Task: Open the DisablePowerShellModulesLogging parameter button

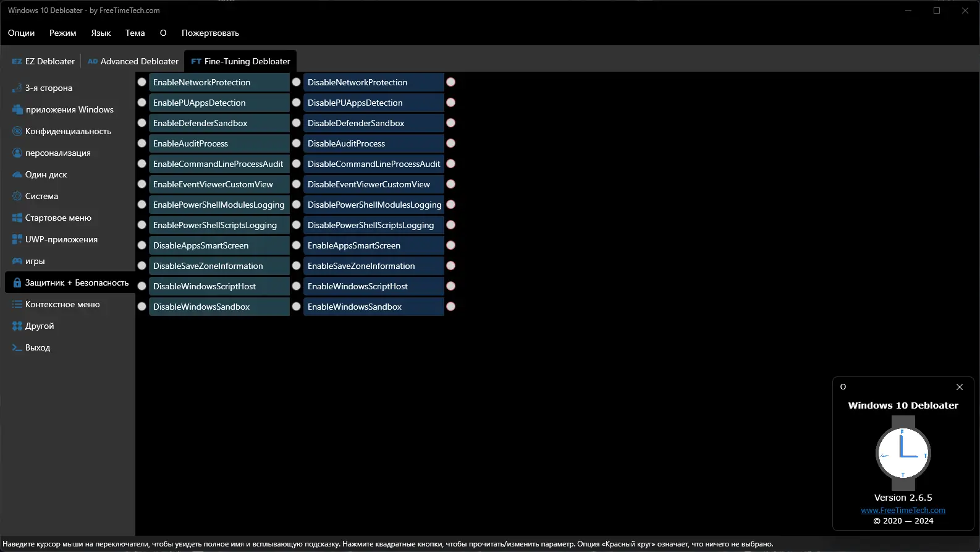Action: [x=374, y=205]
